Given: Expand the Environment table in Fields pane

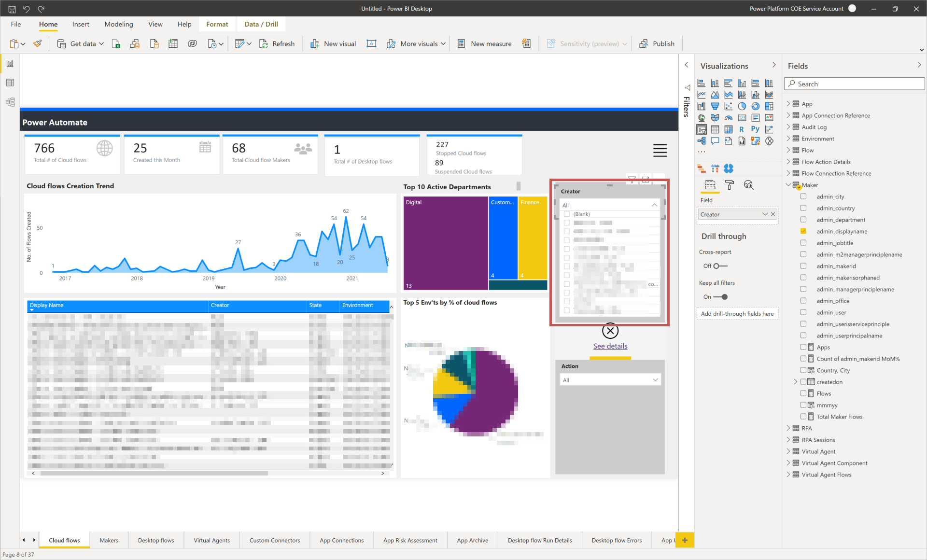Looking at the screenshot, I should [x=789, y=139].
